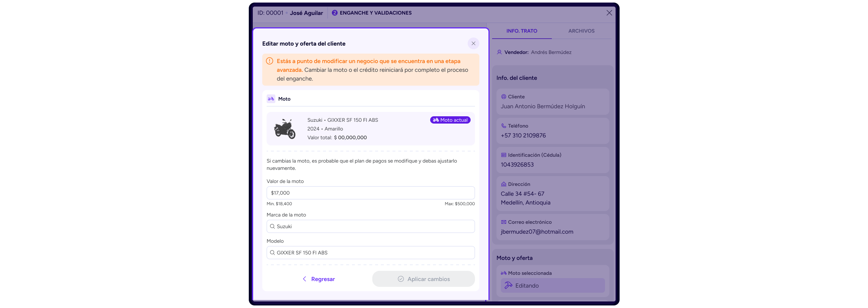Click the orange warning alert icon
868x308 pixels.
click(x=270, y=61)
